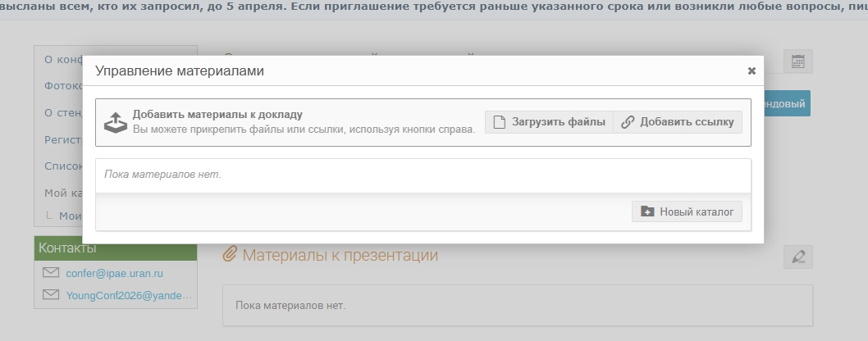
Task: Select the "Список…" sidebar menu item
Action: [x=62, y=166]
